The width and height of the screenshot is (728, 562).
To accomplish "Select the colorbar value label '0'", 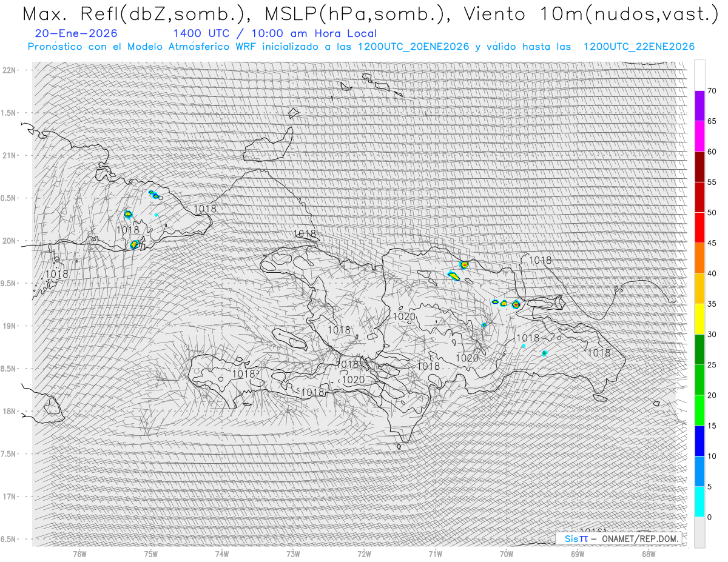I will [709, 517].
